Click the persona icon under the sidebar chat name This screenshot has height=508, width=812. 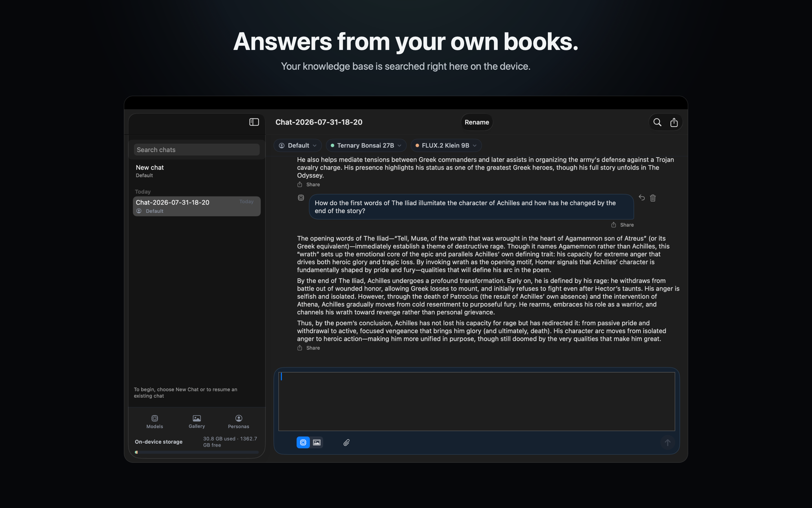[x=139, y=211]
